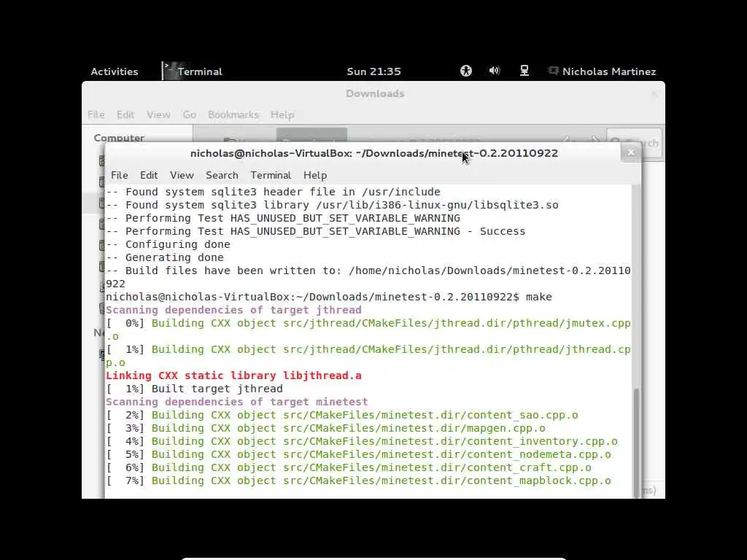This screenshot has width=747, height=560.
Task: Open Go menu in Downloads window
Action: (189, 114)
